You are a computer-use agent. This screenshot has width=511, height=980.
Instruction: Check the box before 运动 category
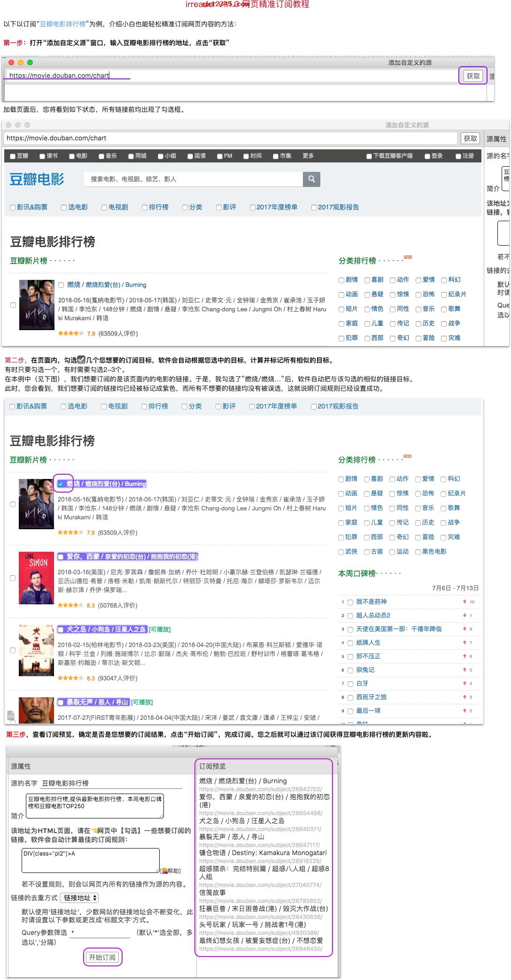[x=392, y=552]
